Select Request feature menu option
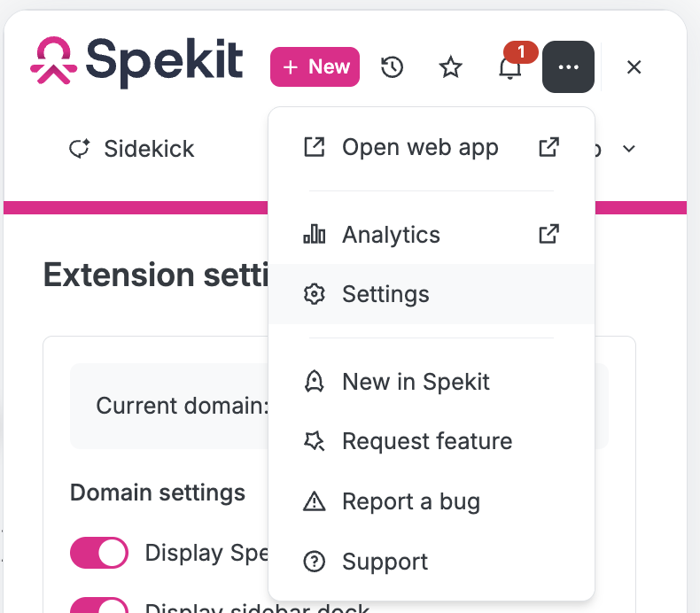The image size is (700, 613). (x=432, y=441)
